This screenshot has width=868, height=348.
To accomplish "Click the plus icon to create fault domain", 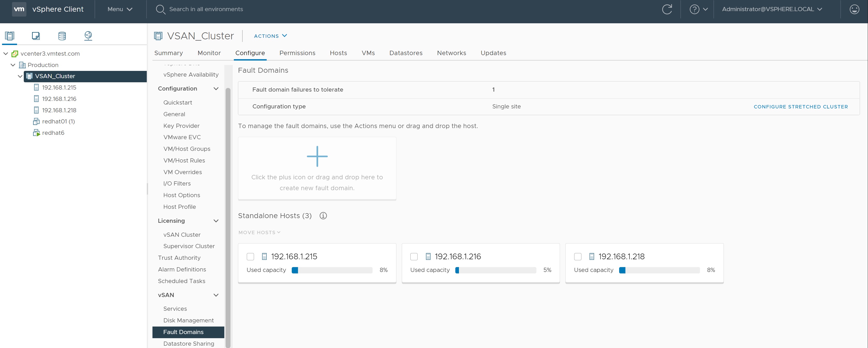I will 317,156.
